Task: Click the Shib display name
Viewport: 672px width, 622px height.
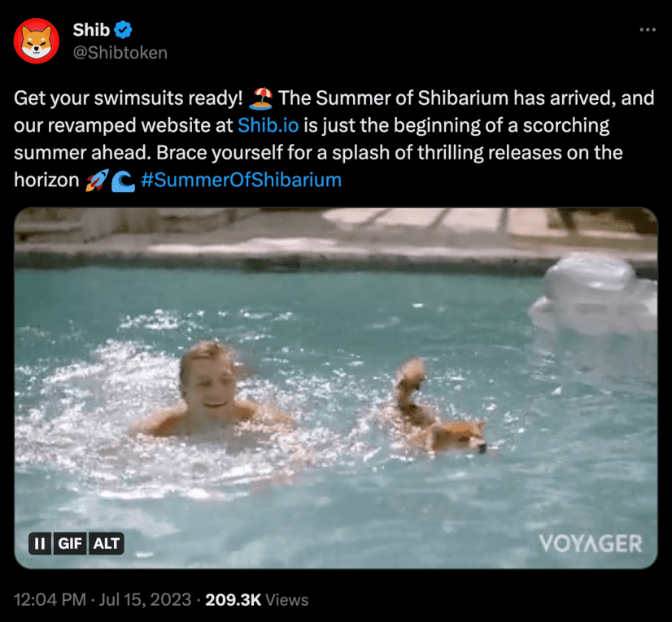Action: pyautogui.click(x=91, y=29)
